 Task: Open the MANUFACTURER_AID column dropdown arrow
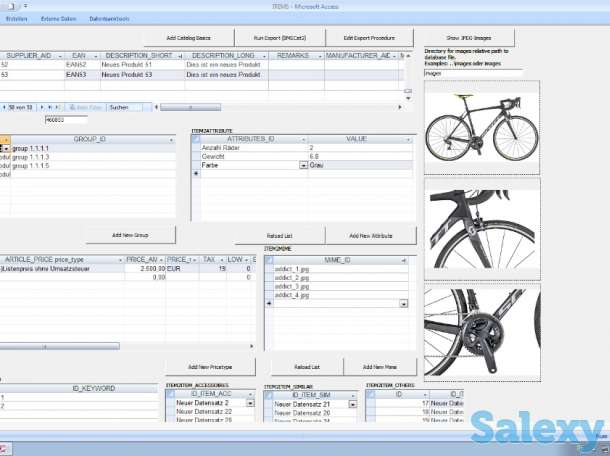[x=394, y=56]
